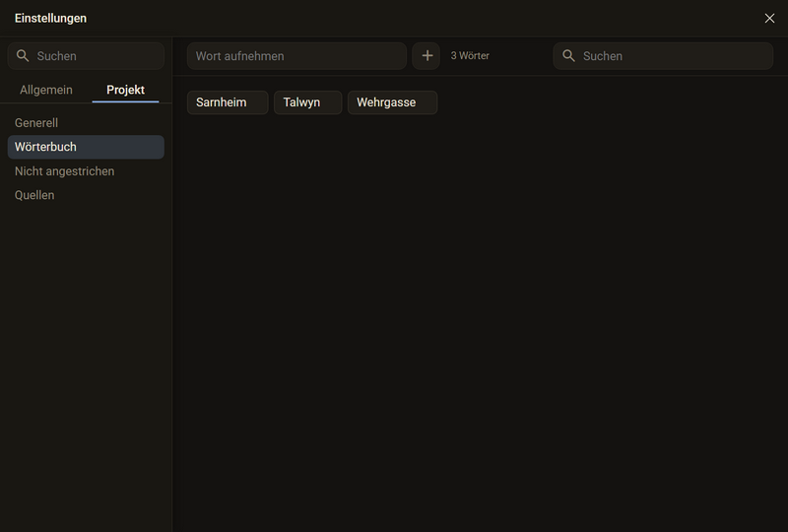Image resolution: width=788 pixels, height=532 pixels.
Task: Click the dictionary search magnifier icon
Action: coord(568,56)
